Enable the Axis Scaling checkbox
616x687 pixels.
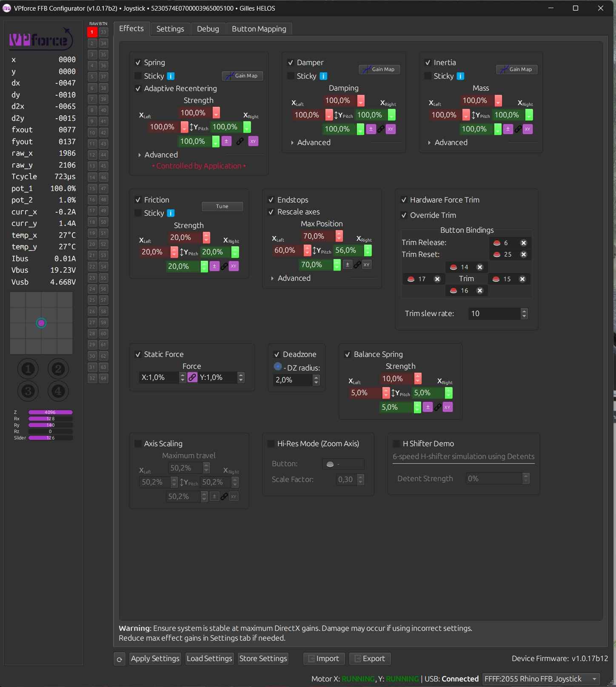(138, 444)
